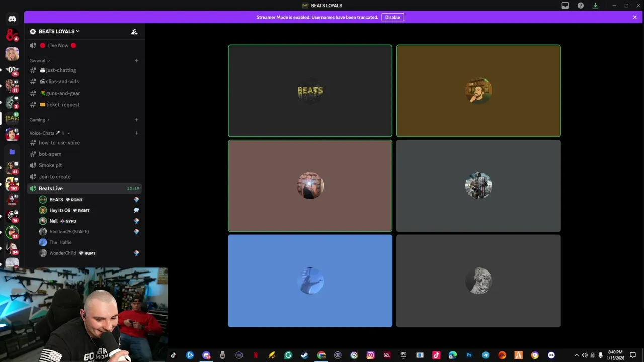Select user WonderChi1d in voice list
The width and height of the screenshot is (644, 362).
[89, 253]
